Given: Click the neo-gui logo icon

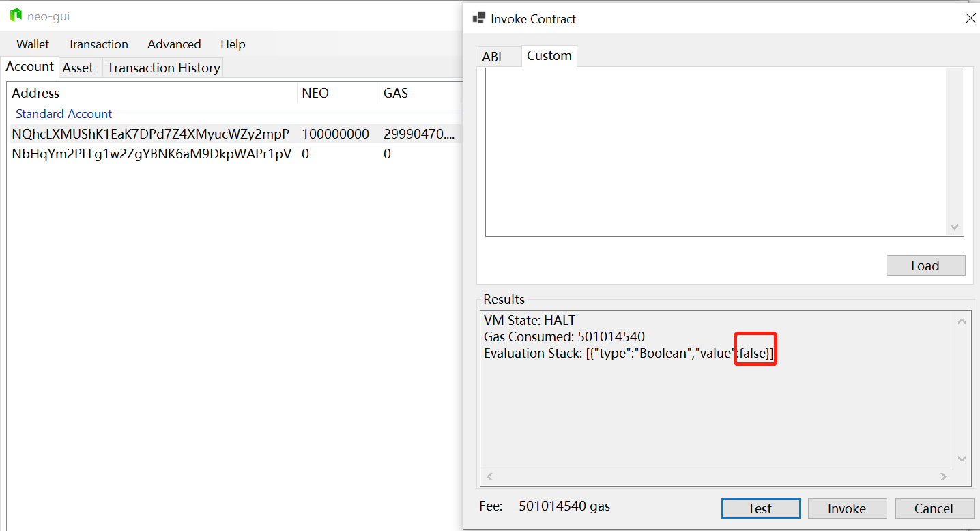Looking at the screenshot, I should tap(16, 16).
